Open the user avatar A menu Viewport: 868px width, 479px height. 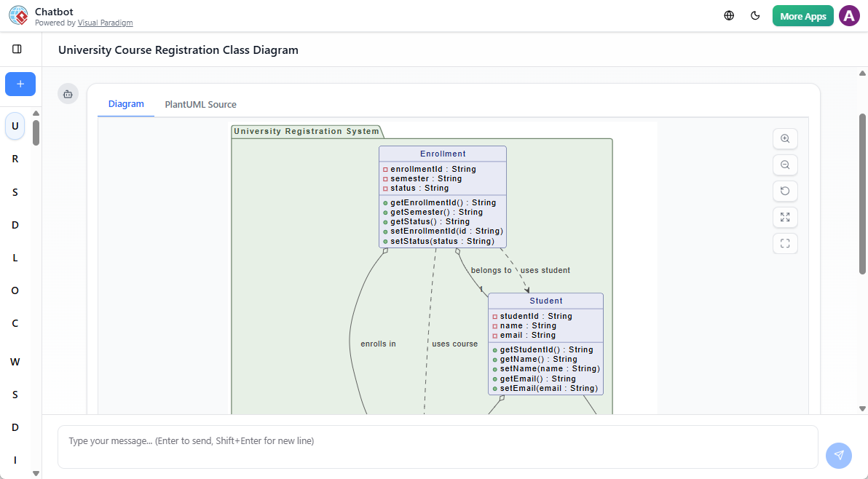(x=849, y=15)
